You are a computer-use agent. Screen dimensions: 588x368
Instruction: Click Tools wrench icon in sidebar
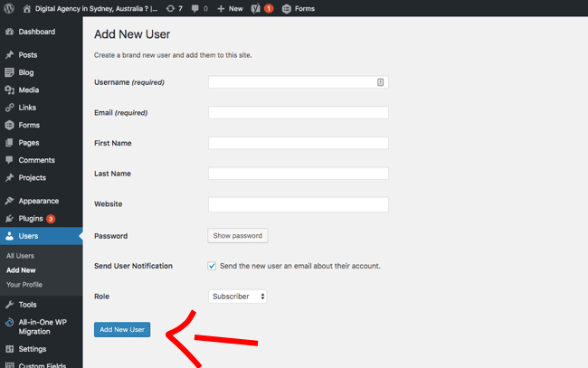pyautogui.click(x=9, y=305)
